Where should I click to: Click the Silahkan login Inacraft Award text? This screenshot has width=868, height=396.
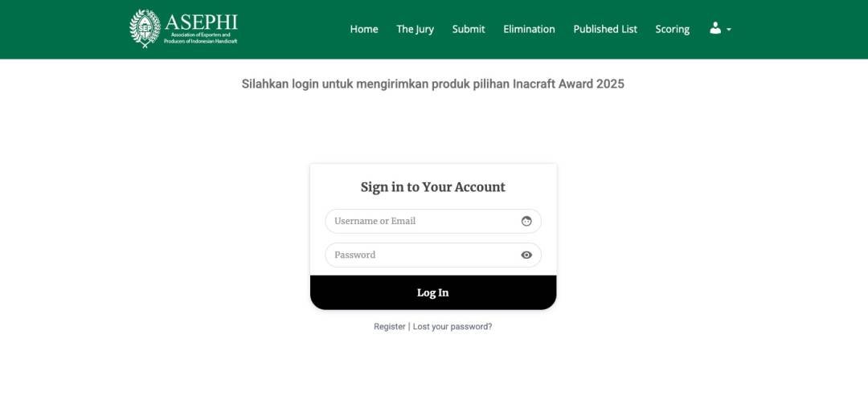coord(433,84)
